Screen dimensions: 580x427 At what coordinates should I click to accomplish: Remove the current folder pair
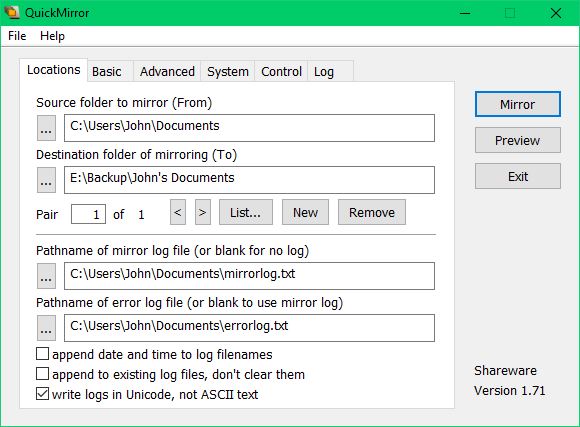click(x=372, y=212)
